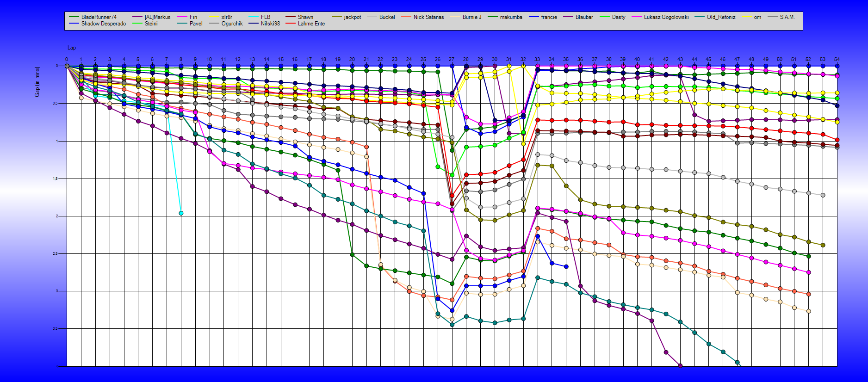Screen dimensions: 868x382
Task: Click the Ogurchik legend label
Action: pos(232,24)
